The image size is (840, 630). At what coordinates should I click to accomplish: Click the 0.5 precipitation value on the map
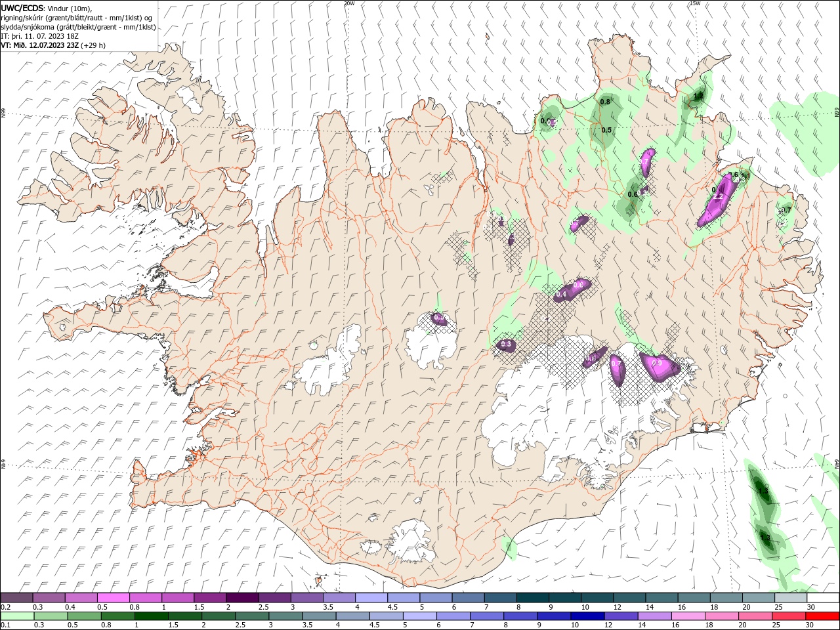606,130
